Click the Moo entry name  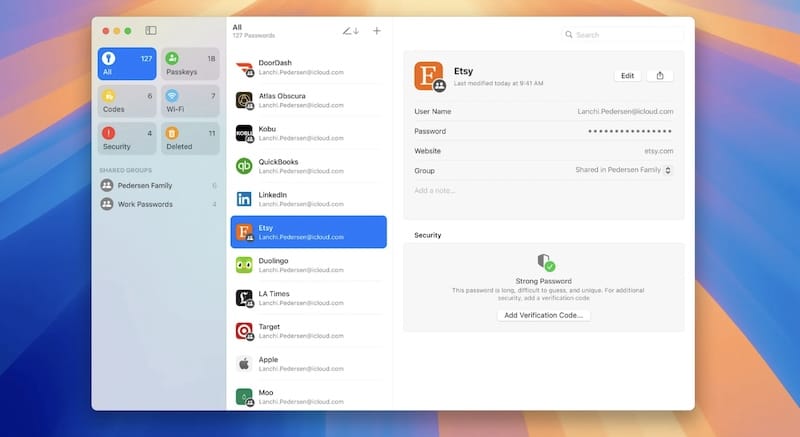point(266,393)
